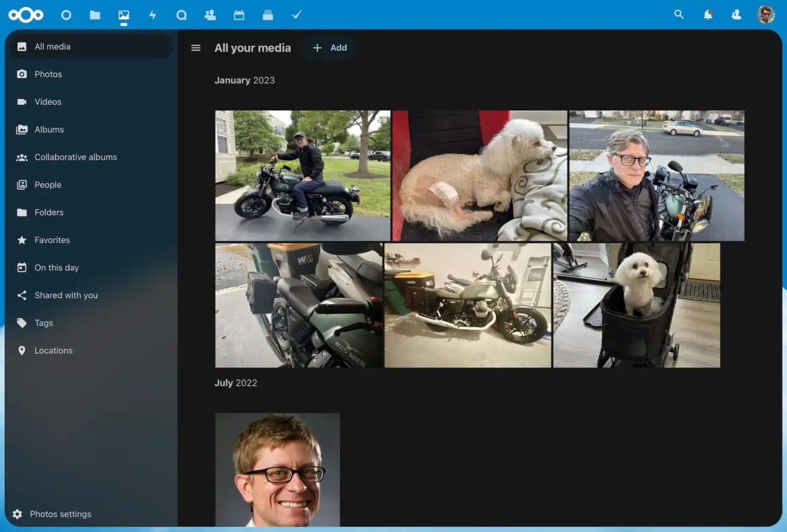Open Locations view
The width and height of the screenshot is (787, 532).
tap(91, 351)
